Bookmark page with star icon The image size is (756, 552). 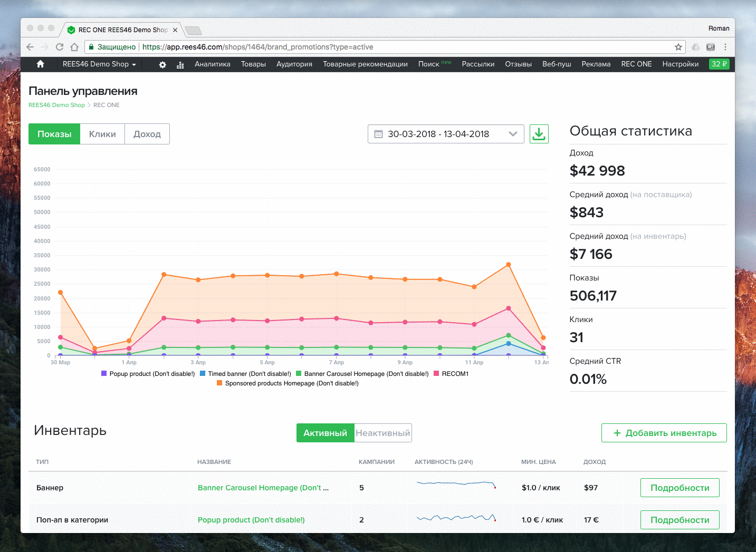point(678,47)
